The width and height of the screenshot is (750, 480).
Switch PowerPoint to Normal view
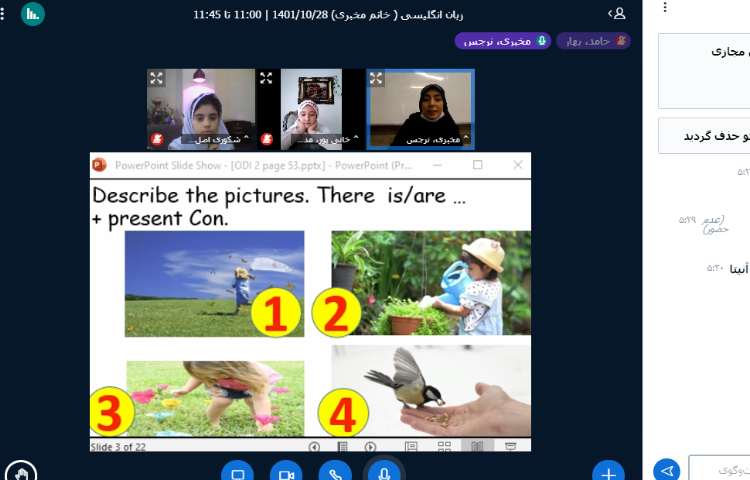(x=411, y=446)
